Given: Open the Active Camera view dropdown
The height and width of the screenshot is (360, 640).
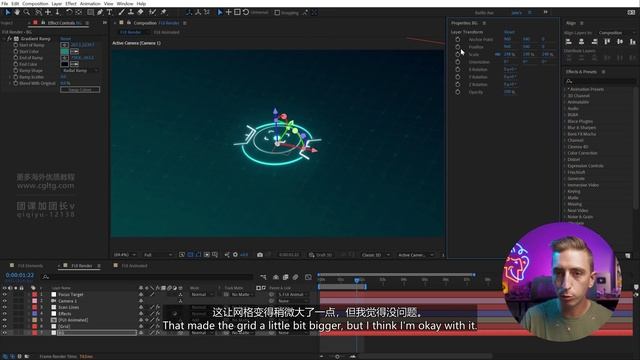Looking at the screenshot, I should pos(416,255).
